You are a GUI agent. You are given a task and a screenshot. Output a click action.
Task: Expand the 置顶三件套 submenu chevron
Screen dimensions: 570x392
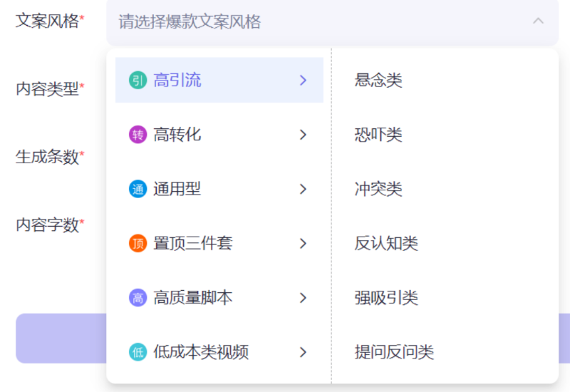click(x=303, y=243)
